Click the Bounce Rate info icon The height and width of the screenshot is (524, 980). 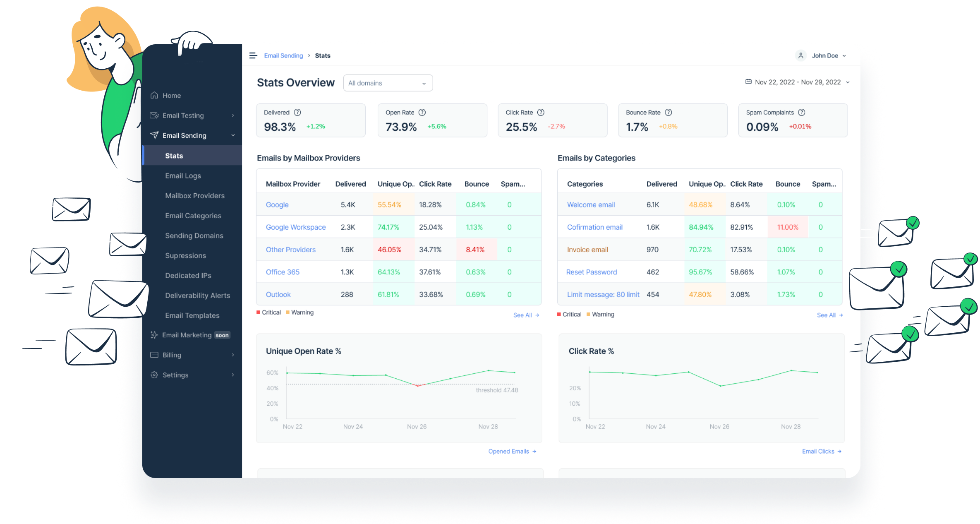click(x=669, y=113)
